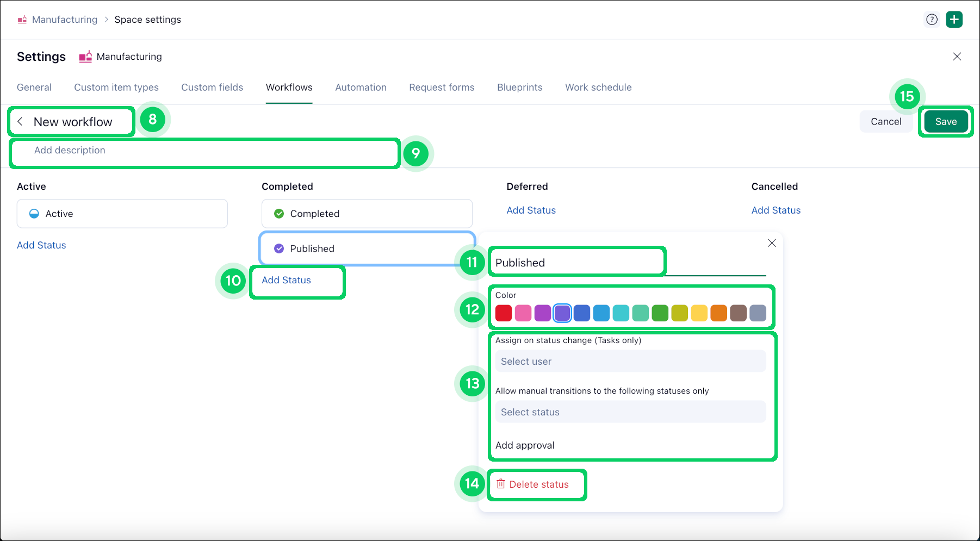Close the Settings panel with X

click(957, 57)
